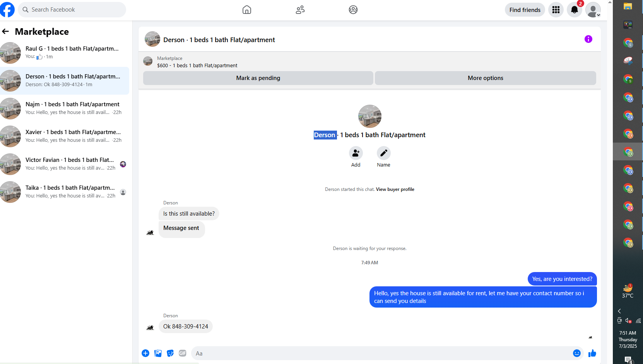This screenshot has height=364, width=643.
Task: Focus the Search Facebook field
Action: (72, 10)
